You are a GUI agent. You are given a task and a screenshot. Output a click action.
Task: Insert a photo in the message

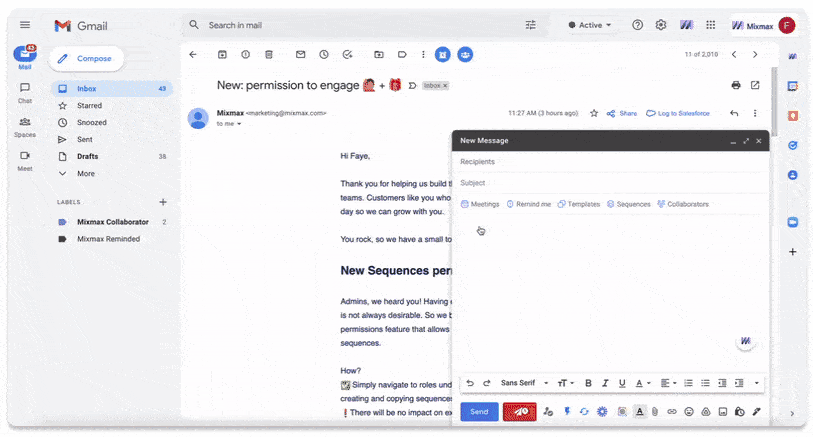(723, 412)
